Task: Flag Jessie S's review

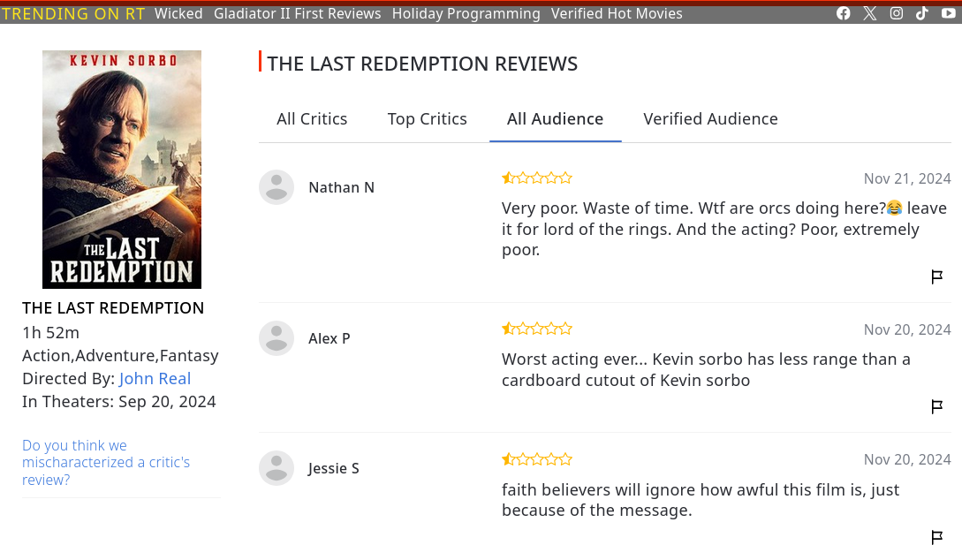Action: [937, 537]
